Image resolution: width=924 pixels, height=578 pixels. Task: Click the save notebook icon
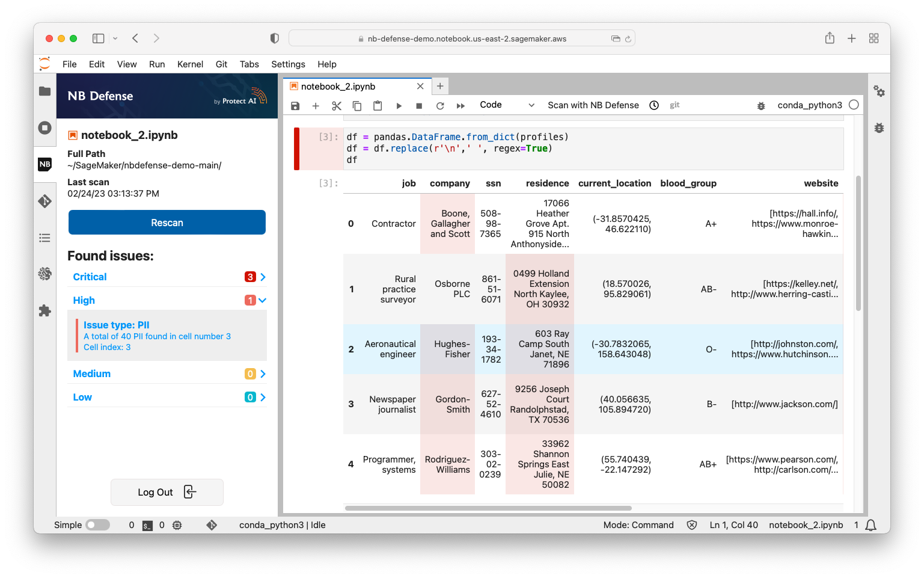coord(295,106)
